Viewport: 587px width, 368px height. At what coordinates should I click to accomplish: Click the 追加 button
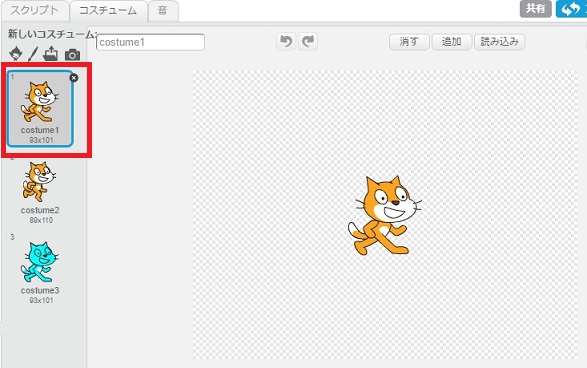(x=451, y=42)
